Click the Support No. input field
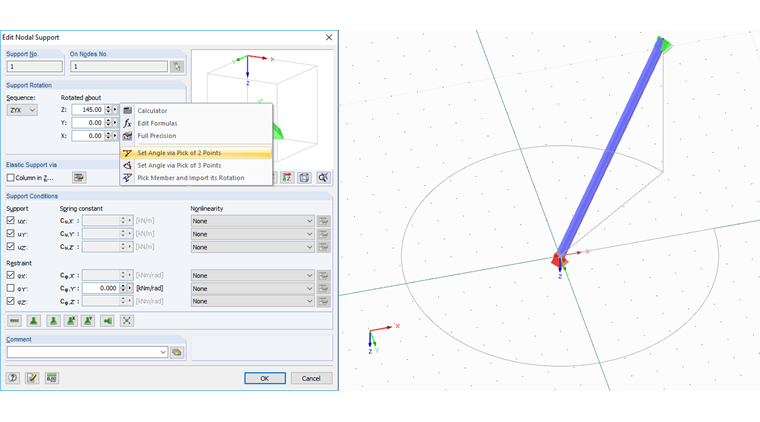The width and height of the screenshot is (760, 422). (35, 66)
